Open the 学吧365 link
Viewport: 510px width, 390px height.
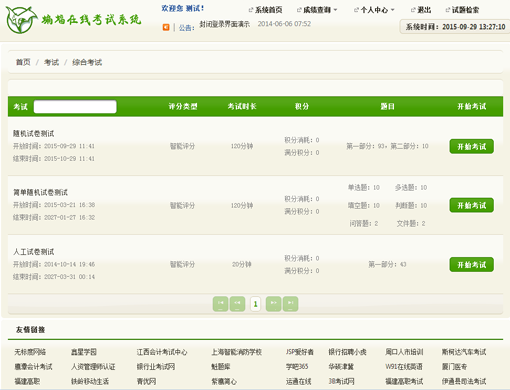297,367
